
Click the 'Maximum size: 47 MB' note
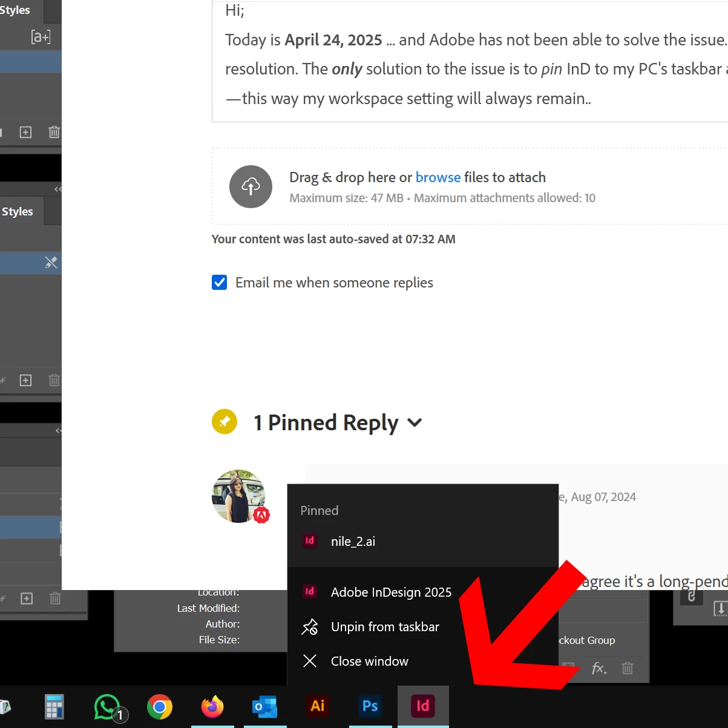[346, 198]
